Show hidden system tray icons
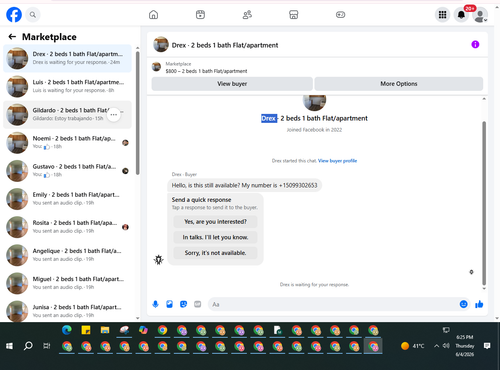The image size is (500, 370). (x=436, y=346)
